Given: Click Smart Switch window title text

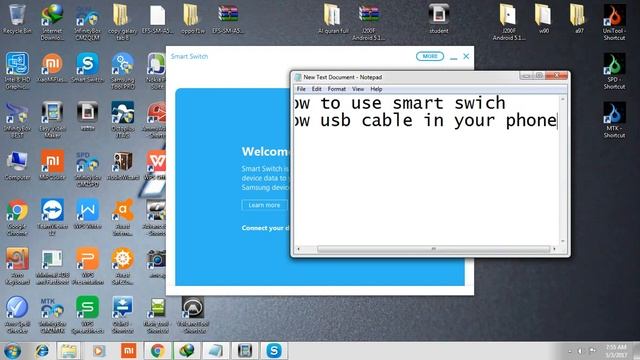Looking at the screenshot, I should (189, 56).
